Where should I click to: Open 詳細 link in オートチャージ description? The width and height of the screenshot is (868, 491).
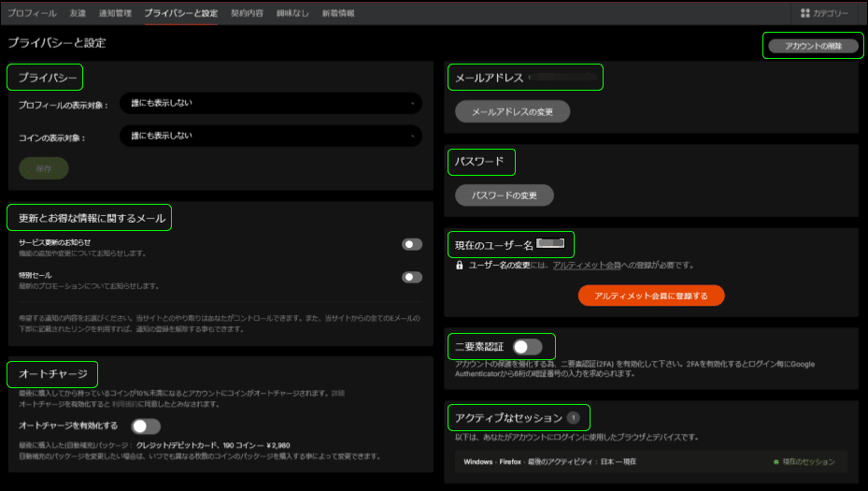(x=337, y=394)
